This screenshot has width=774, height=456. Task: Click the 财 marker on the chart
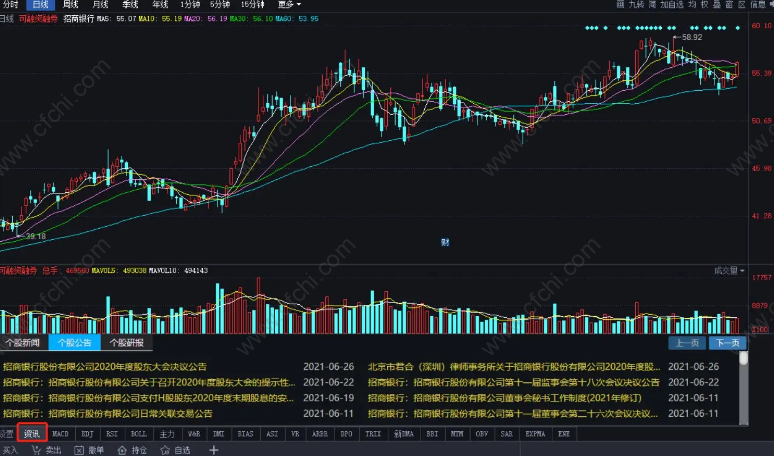(x=445, y=242)
